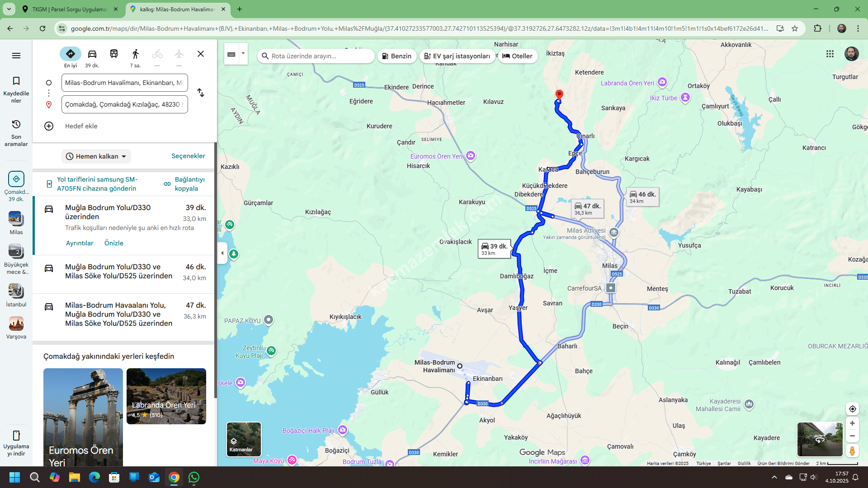
Task: Toggle the Oteller filter chip
Action: pyautogui.click(x=517, y=56)
